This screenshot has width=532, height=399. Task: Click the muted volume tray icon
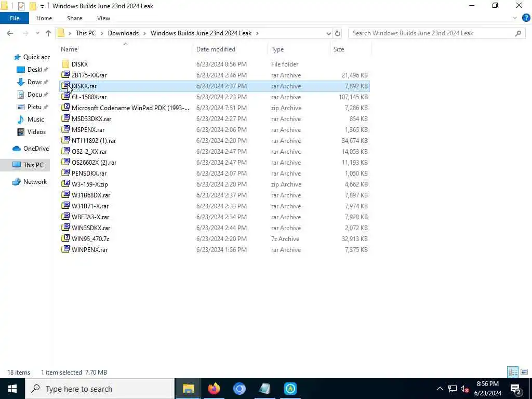pos(464,389)
